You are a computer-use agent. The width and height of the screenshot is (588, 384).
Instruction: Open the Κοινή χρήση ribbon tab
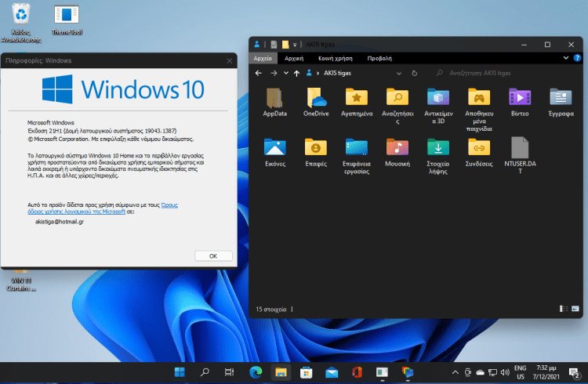pos(336,58)
